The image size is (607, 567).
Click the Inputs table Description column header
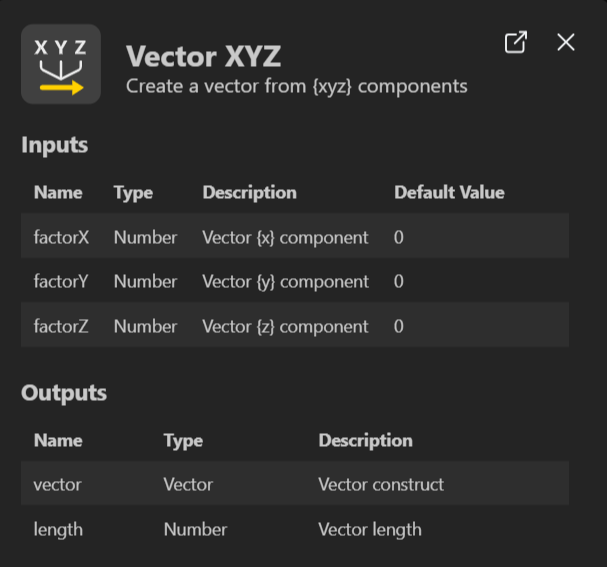(x=249, y=192)
